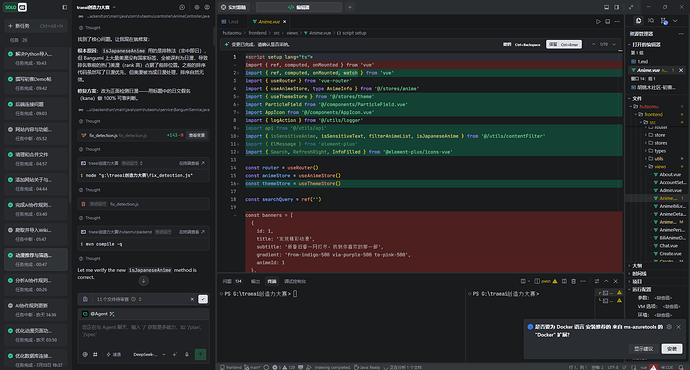Open the explorer files icon in right sidebar
This screenshot has width=690, height=370.
coord(638,21)
